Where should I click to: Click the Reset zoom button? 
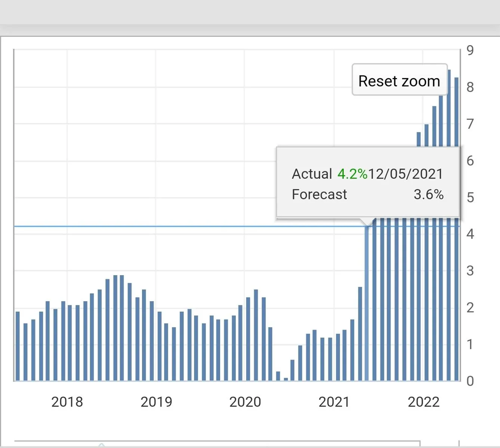click(399, 80)
